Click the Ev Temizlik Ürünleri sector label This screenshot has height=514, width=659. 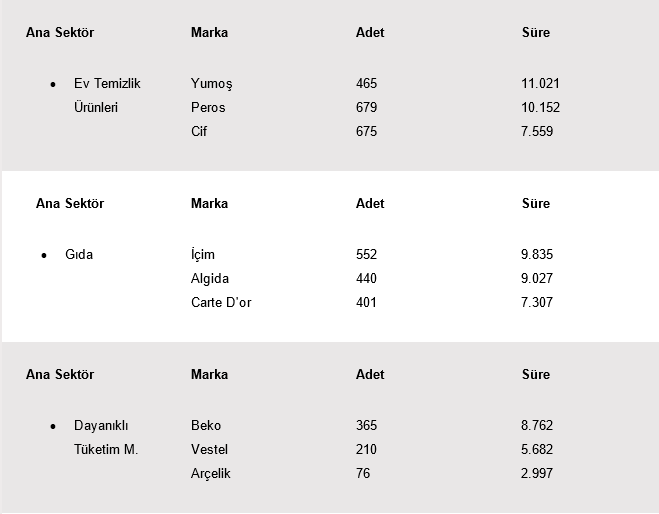pos(106,96)
